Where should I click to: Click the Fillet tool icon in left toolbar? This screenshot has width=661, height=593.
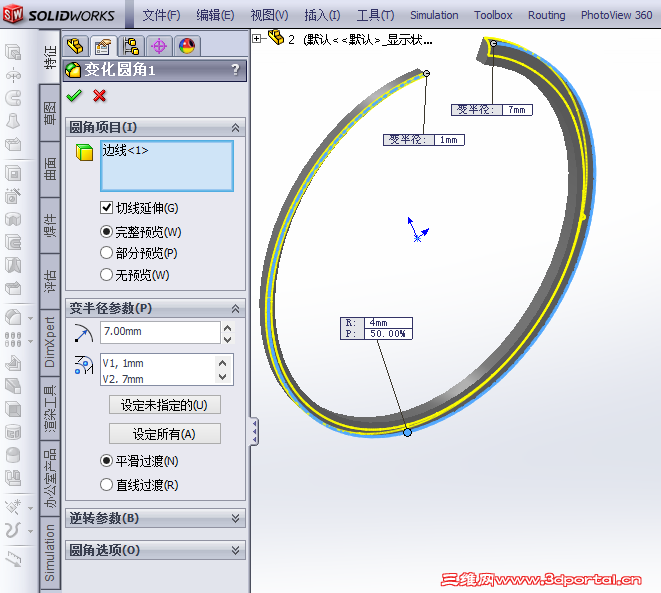click(13, 317)
